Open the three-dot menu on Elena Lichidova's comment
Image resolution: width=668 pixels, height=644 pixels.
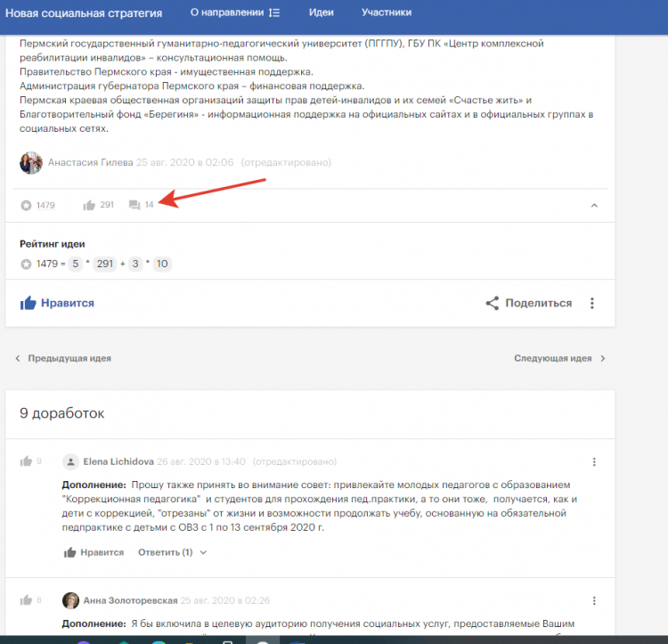pos(594,461)
